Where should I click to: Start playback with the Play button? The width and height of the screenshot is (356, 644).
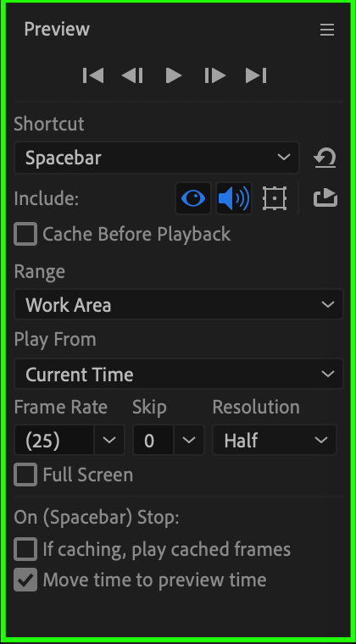[x=174, y=76]
